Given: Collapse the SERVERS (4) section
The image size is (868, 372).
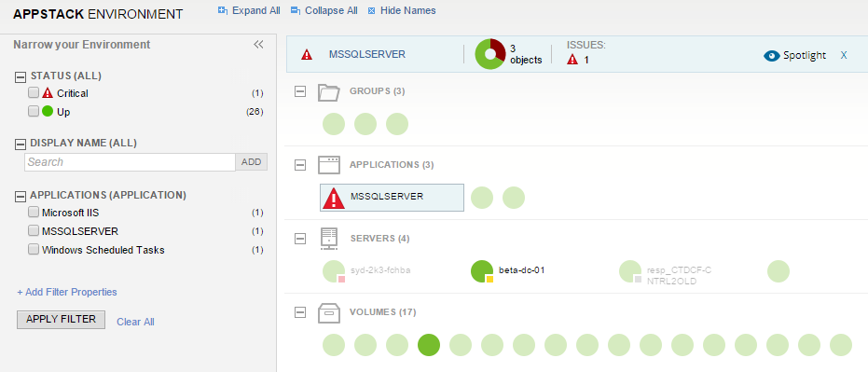Looking at the screenshot, I should click(x=300, y=239).
